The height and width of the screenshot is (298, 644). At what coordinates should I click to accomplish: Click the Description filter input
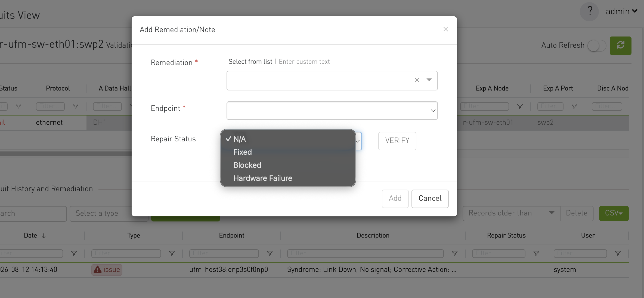point(365,253)
